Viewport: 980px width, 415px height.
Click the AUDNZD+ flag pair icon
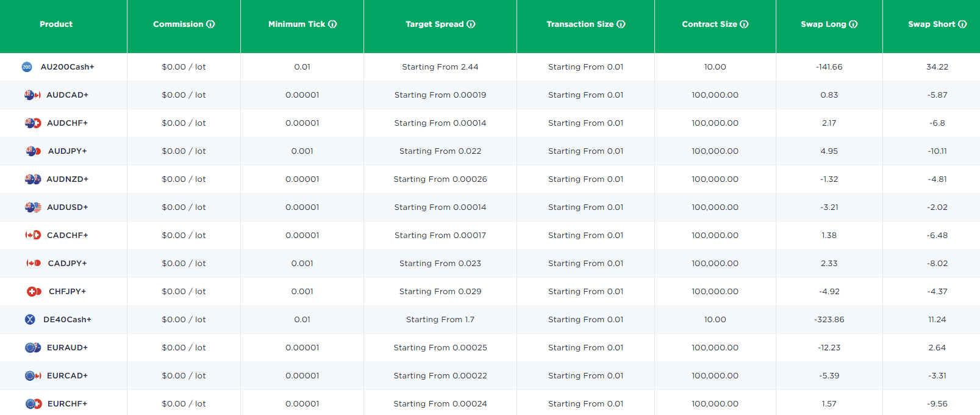[x=33, y=179]
